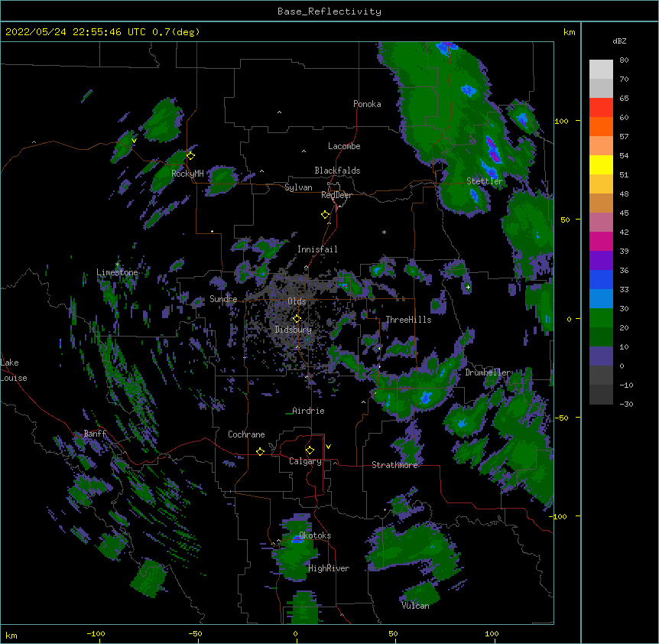Pick the magenta swatch in dBZ legend
The height and width of the screenshot is (644, 659).
601,241
